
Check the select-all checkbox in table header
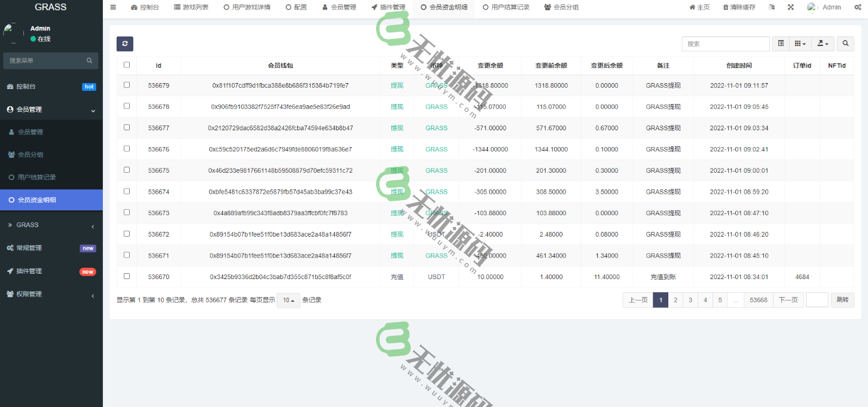126,65
